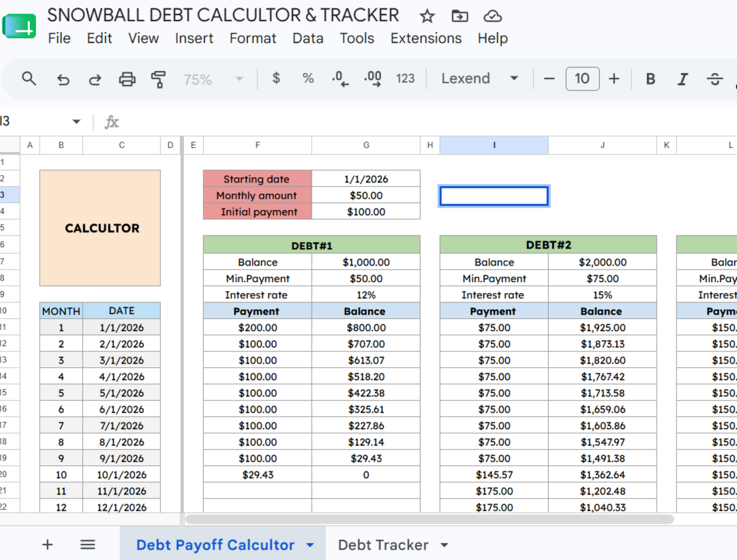This screenshot has width=737, height=560.
Task: Increase font size with plus button
Action: 614,78
